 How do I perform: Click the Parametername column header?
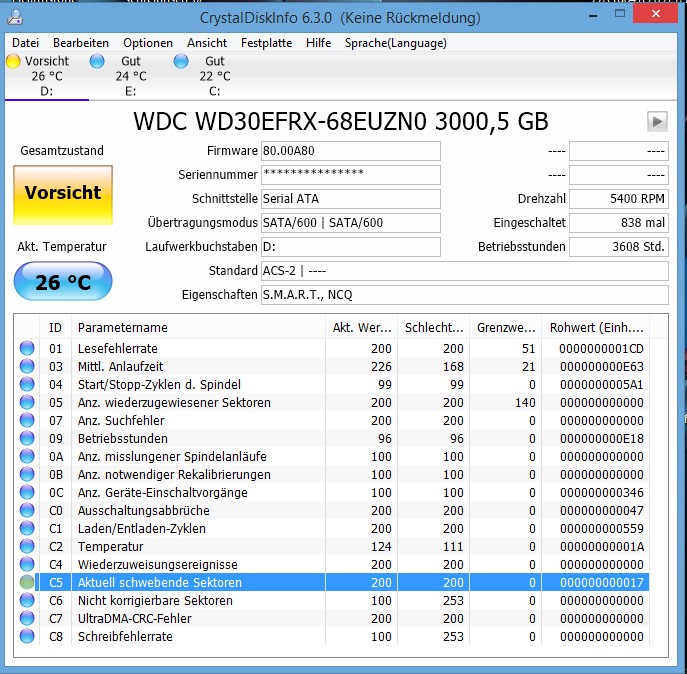(x=198, y=327)
